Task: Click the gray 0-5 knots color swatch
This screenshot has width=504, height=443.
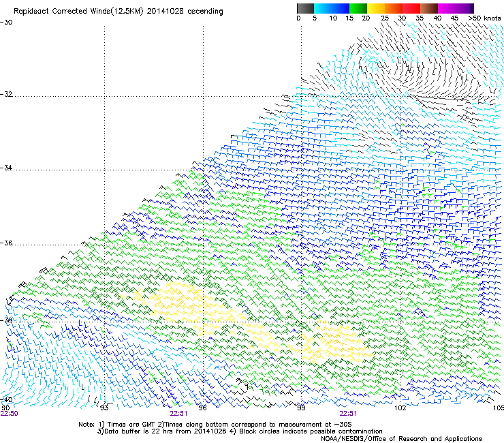Action: coord(305,8)
